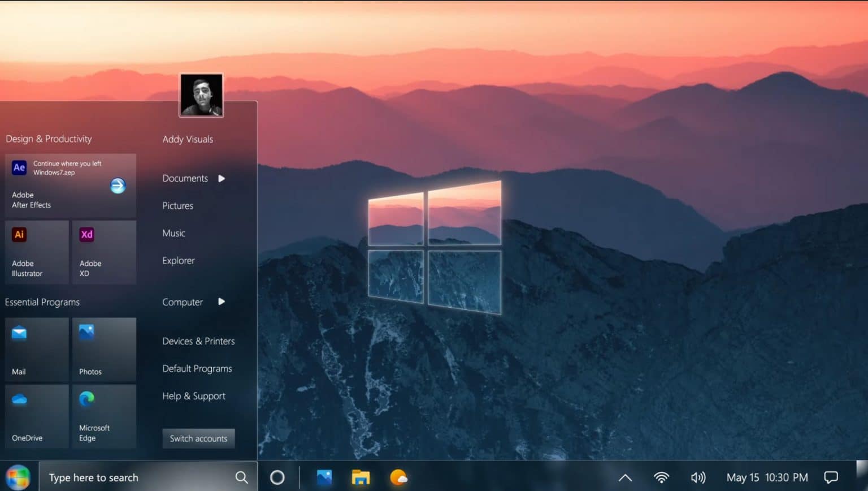
Task: Open OneDrive
Action: [x=36, y=416]
